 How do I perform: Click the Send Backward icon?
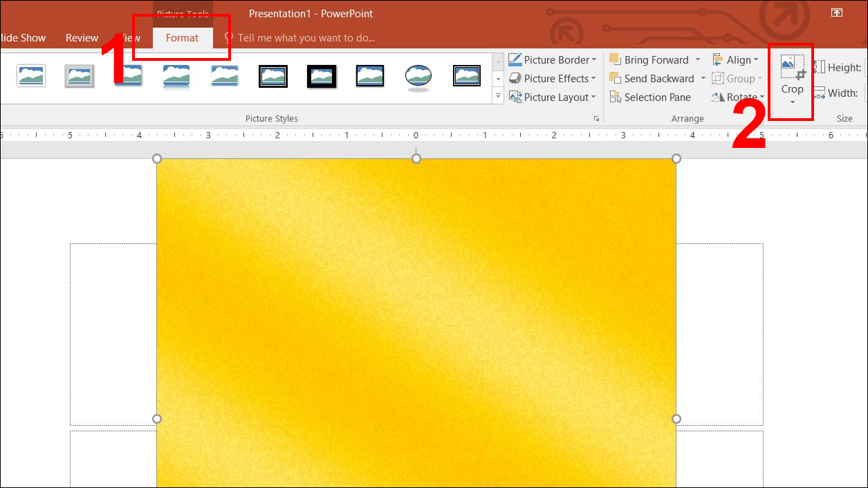point(615,79)
